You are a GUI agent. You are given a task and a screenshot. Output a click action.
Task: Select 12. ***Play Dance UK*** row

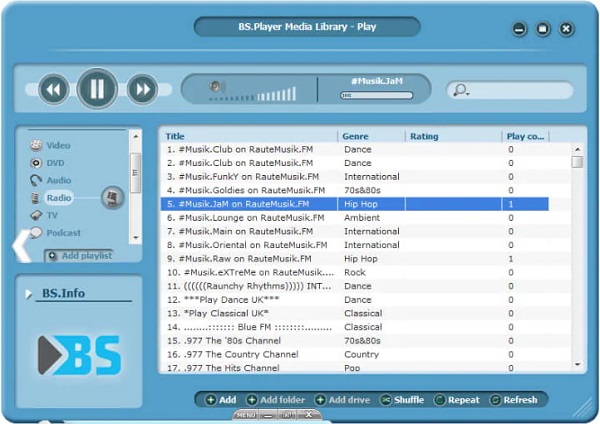click(354, 300)
